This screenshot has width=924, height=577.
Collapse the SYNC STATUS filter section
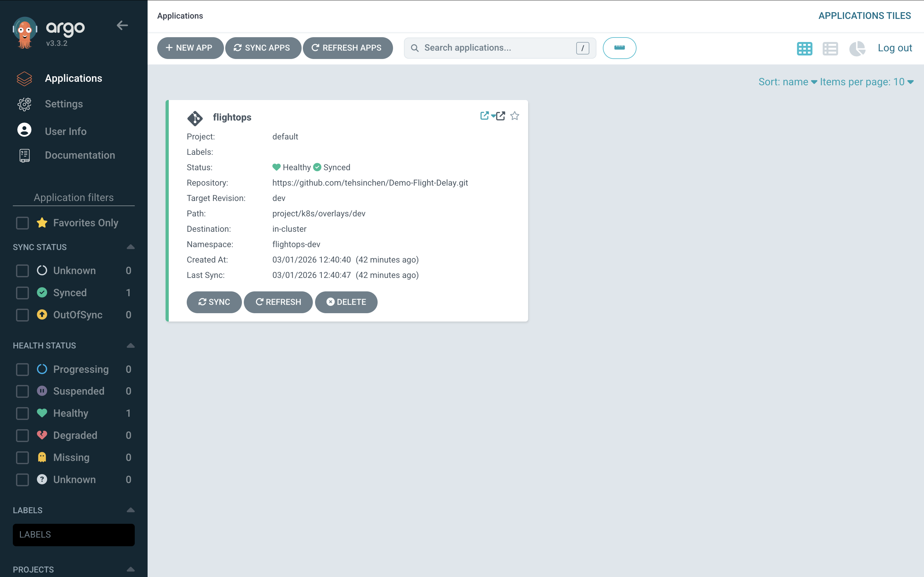(x=131, y=247)
